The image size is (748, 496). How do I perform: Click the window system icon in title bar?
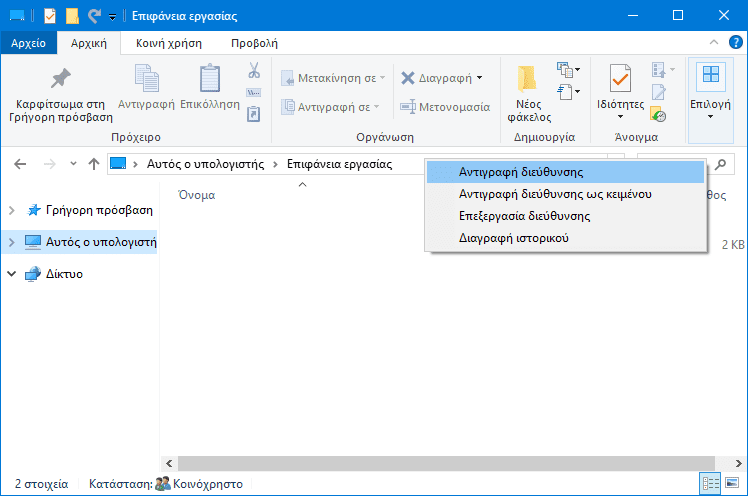(x=17, y=16)
